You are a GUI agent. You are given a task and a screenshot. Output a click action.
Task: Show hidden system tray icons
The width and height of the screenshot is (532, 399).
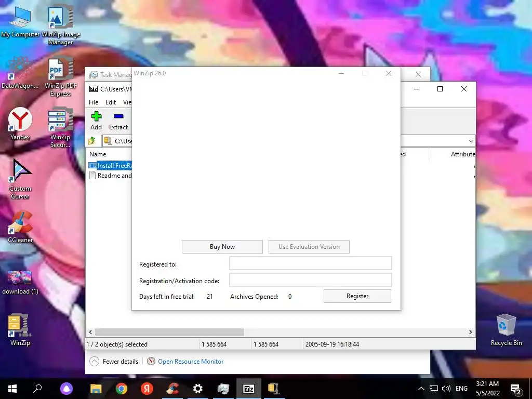[421, 389]
